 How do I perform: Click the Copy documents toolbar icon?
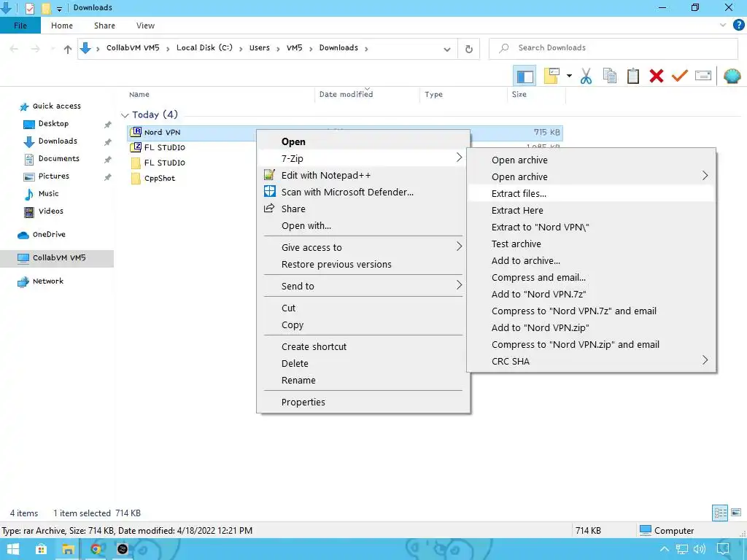click(609, 76)
